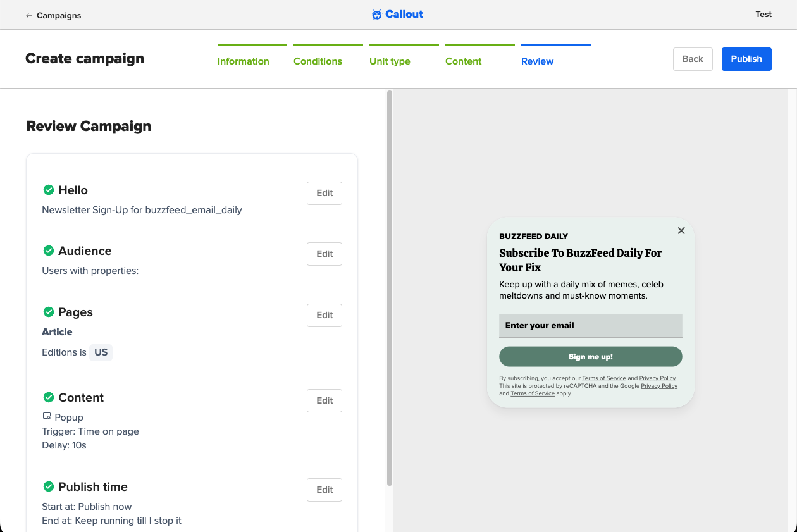The image size is (797, 532).
Task: Click green check icon beside Audience
Action: 48,251
